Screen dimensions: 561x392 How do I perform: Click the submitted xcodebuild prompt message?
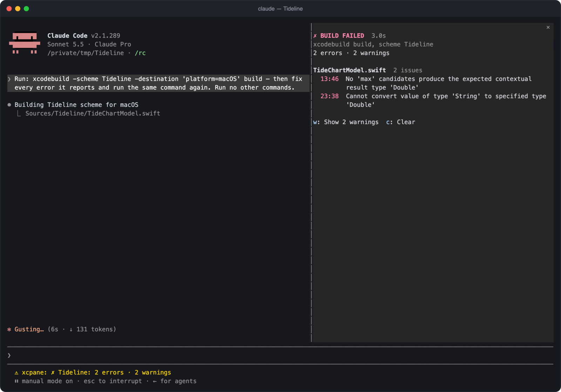click(x=158, y=83)
